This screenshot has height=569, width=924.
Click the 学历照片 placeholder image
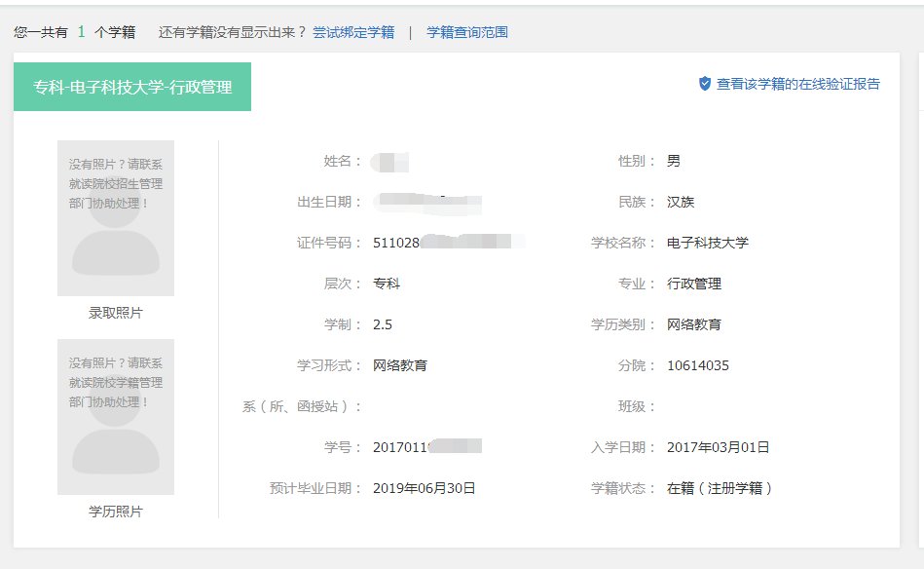(x=116, y=417)
